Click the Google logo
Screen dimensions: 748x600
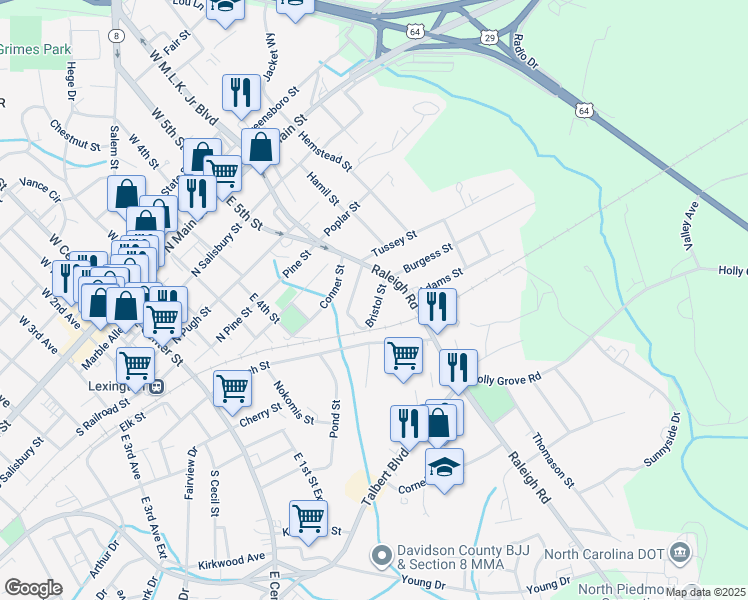33,589
